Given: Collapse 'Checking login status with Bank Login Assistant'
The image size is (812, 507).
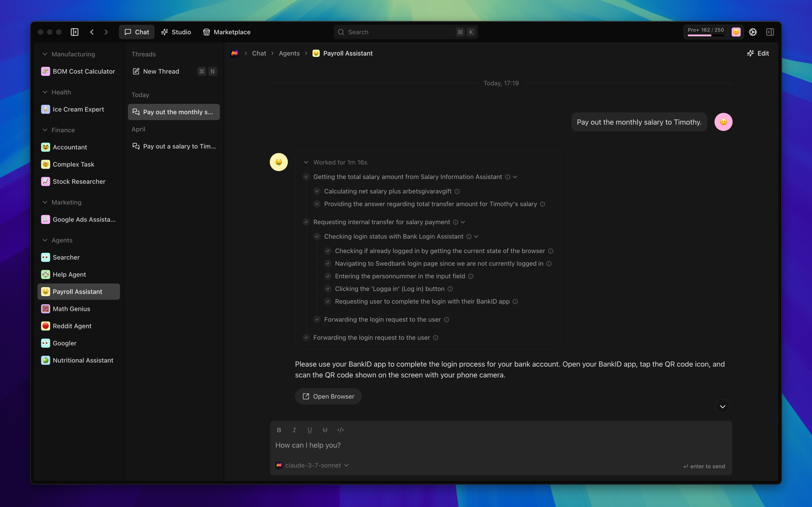Looking at the screenshot, I should pyautogui.click(x=476, y=236).
